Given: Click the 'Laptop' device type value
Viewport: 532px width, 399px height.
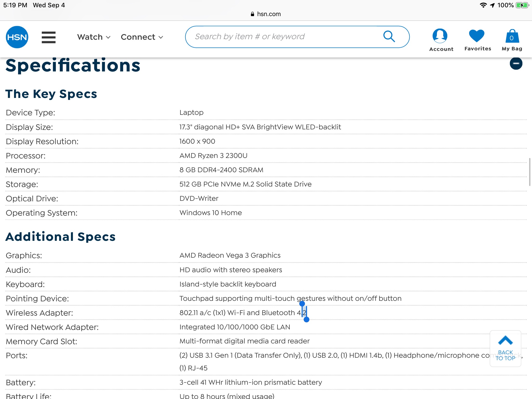Looking at the screenshot, I should (191, 113).
